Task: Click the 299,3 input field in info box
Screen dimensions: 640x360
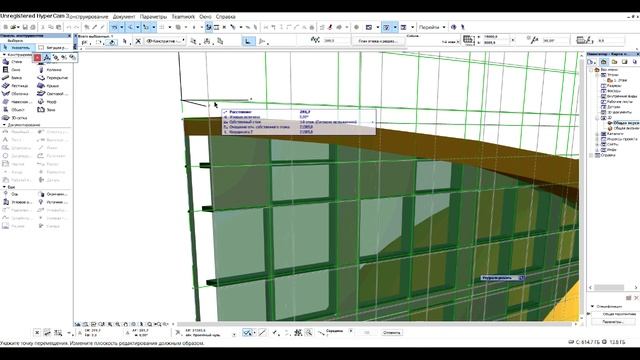Action: 336,41
